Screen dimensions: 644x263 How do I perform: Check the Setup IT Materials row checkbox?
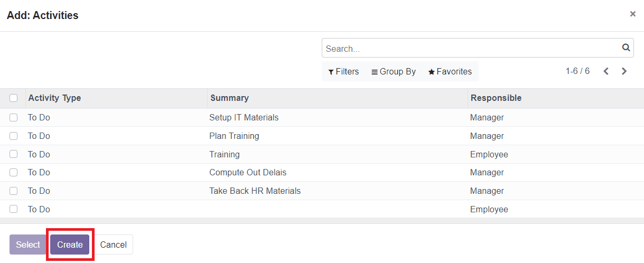point(14,117)
